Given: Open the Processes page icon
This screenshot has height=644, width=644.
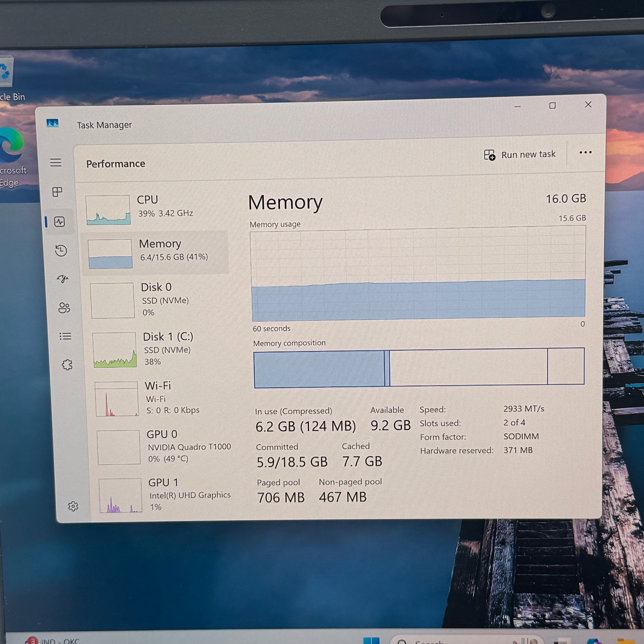Looking at the screenshot, I should [57, 192].
